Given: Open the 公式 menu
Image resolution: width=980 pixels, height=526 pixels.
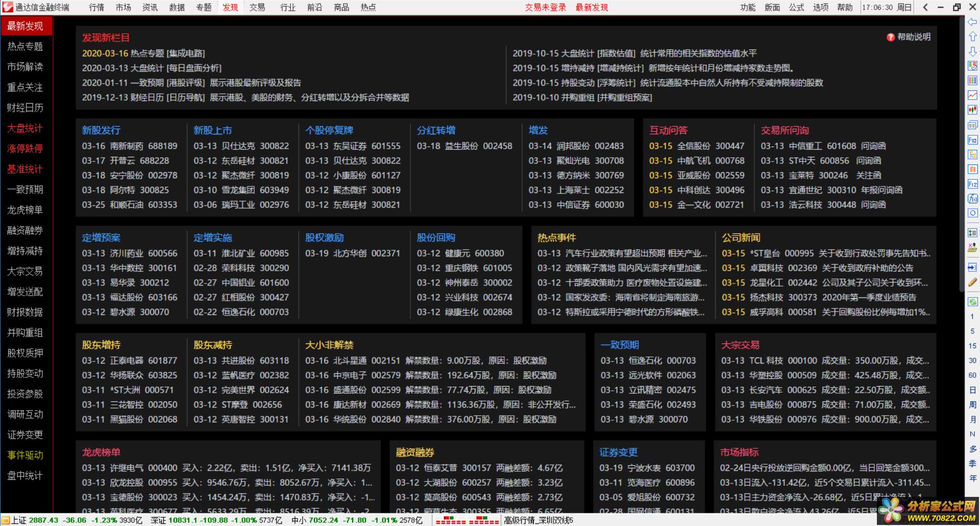Looking at the screenshot, I should click(796, 7).
